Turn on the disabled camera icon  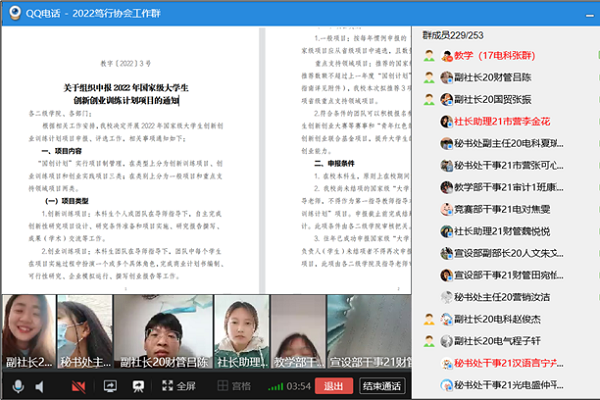(77, 386)
